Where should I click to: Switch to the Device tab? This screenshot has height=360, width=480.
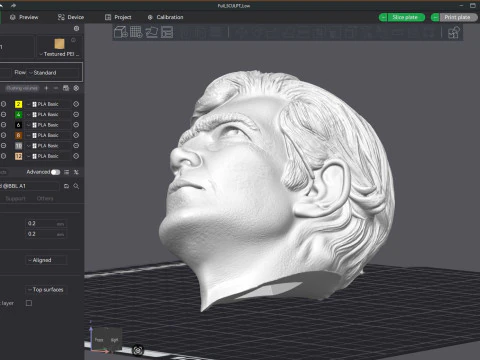tap(71, 17)
